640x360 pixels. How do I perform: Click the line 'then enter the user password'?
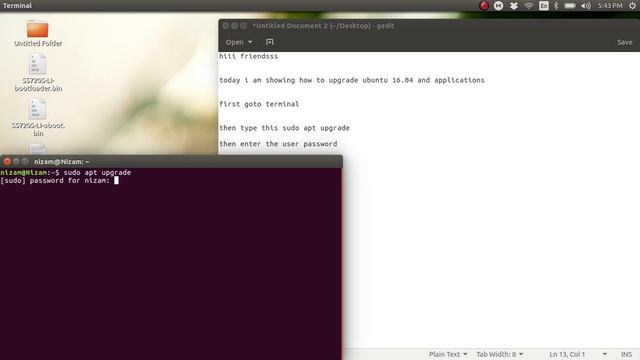[x=278, y=144]
